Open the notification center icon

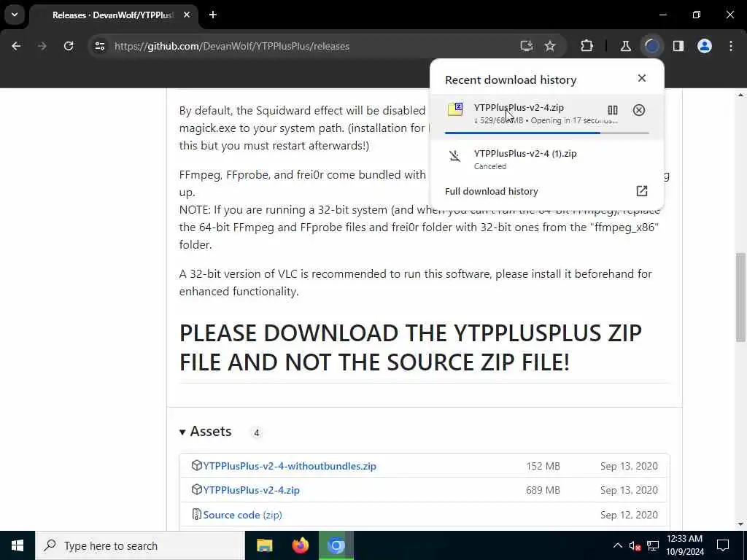pos(723,545)
